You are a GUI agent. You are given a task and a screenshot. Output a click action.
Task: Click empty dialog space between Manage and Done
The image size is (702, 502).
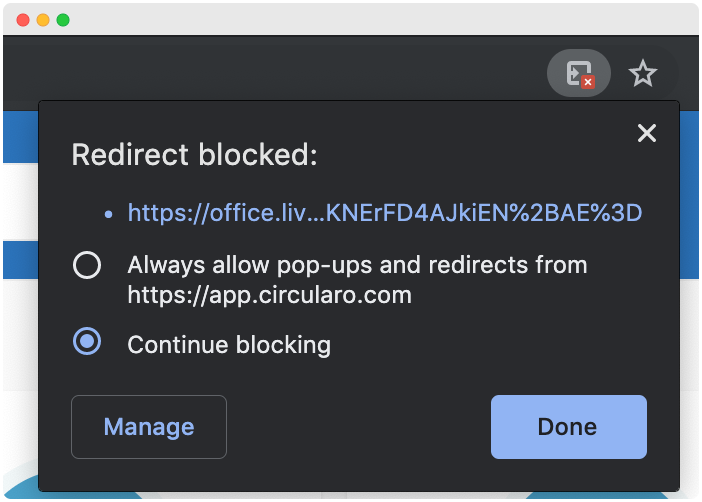358,427
